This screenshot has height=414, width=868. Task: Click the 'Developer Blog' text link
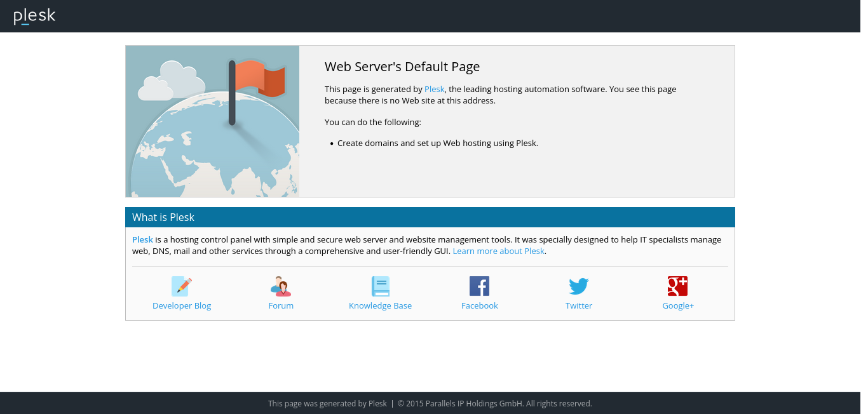tap(182, 306)
